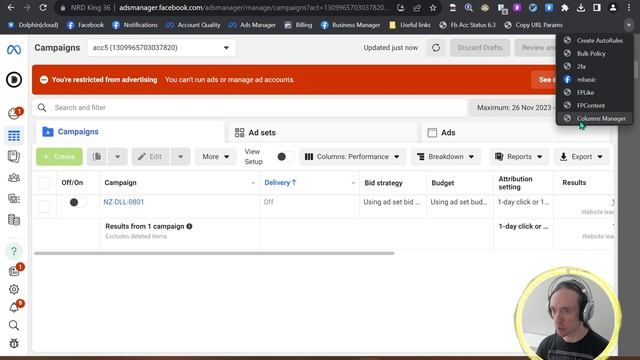Open the NZ-DLL-0801 campaign link

[x=124, y=202]
